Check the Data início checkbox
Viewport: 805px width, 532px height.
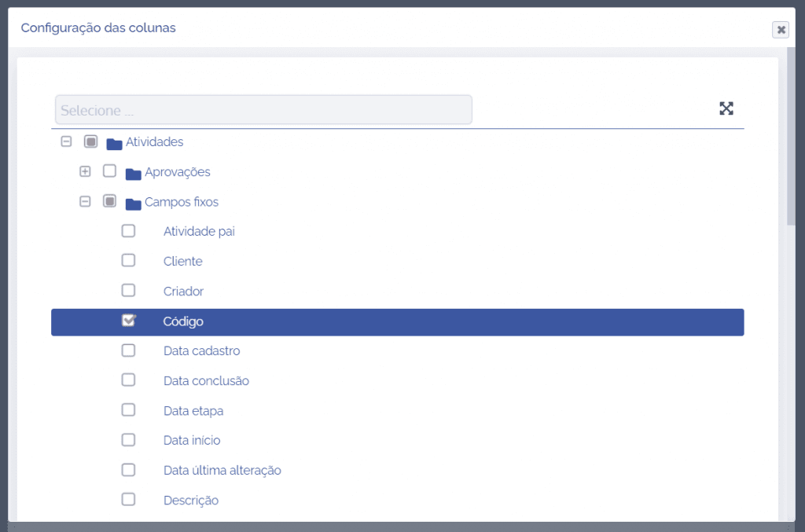point(128,440)
